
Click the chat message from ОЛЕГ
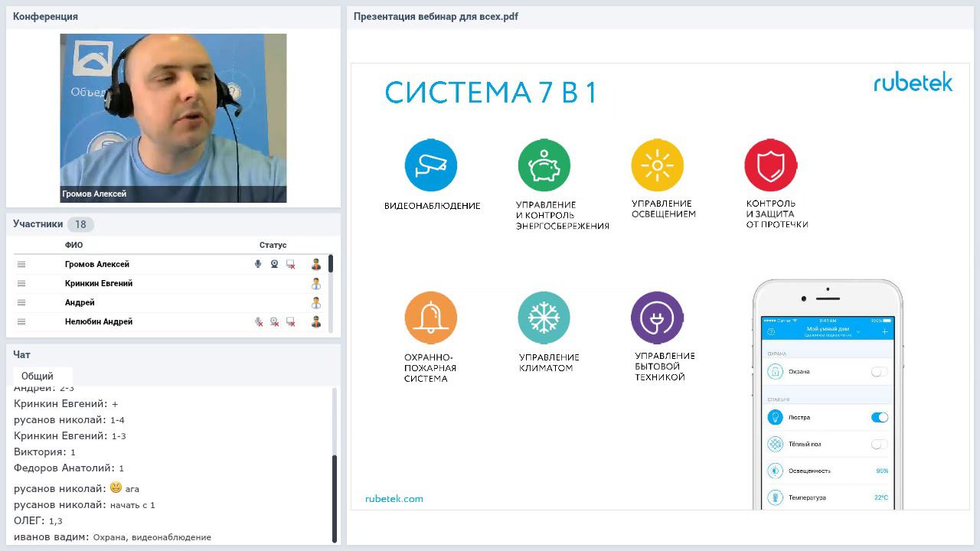coord(38,521)
